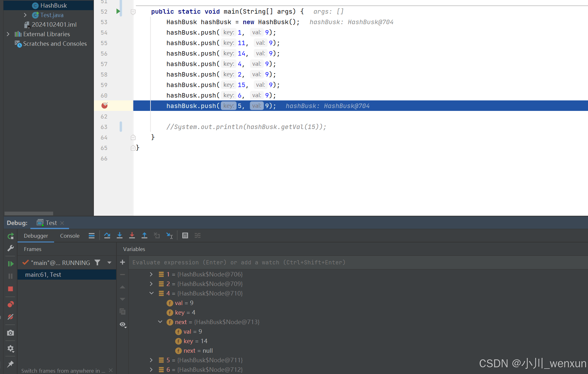Toggle the breakpoint on line 61
The image size is (588, 374).
[104, 105]
